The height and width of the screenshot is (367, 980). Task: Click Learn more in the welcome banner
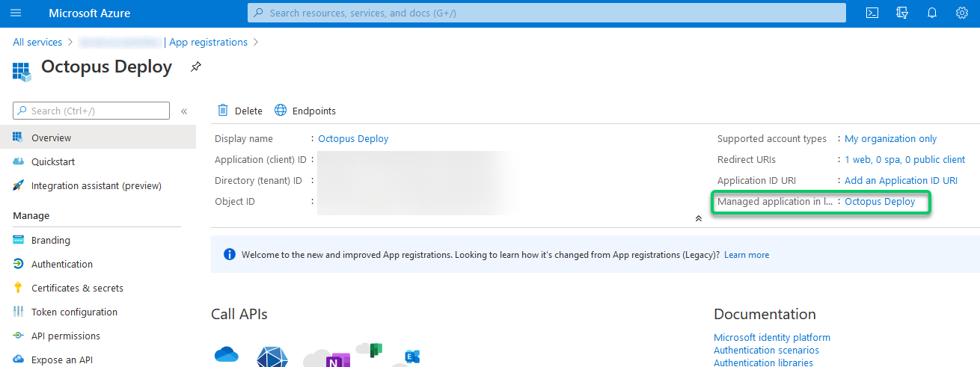pyautogui.click(x=747, y=255)
